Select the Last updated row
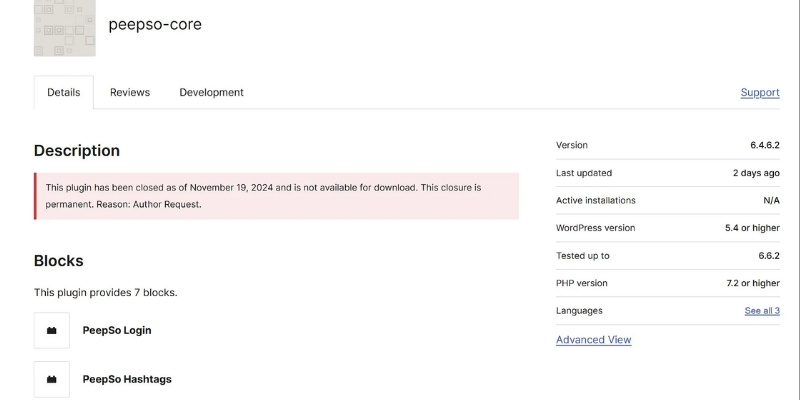Image resolution: width=800 pixels, height=400 pixels. [668, 173]
